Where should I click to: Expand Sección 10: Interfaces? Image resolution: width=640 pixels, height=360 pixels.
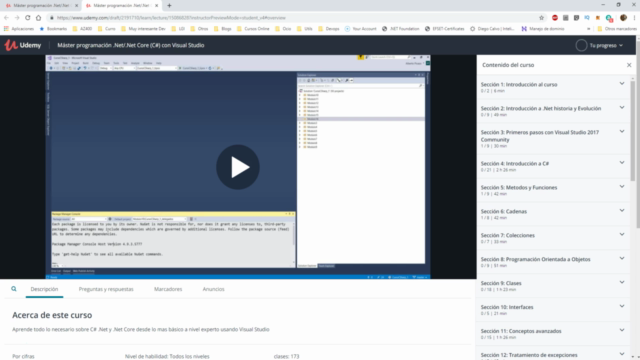553,310
